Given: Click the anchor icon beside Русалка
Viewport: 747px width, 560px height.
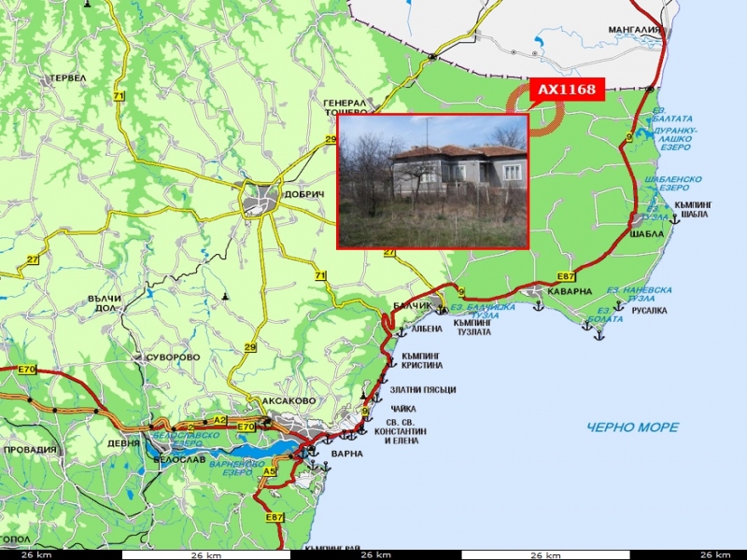Looking at the screenshot, I should 618,305.
